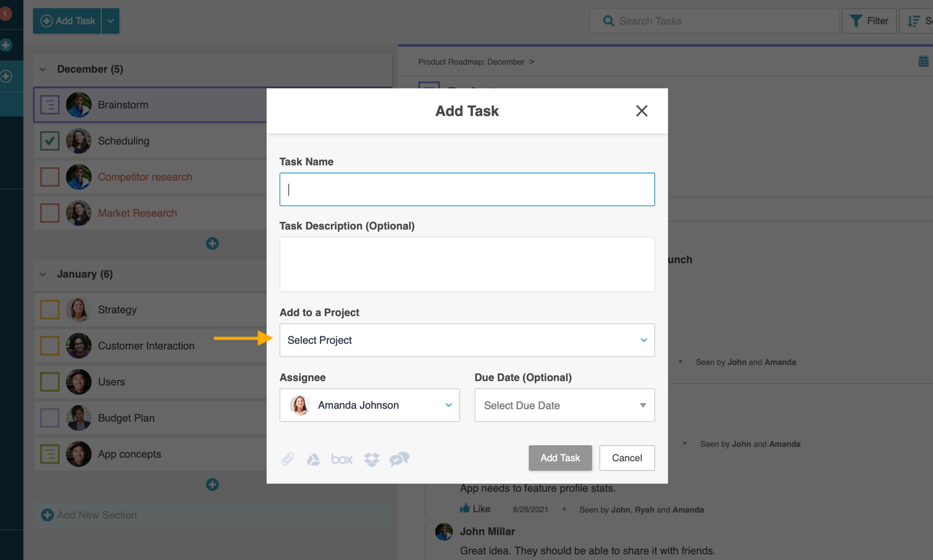Click the chat bubbles icon in dialog

pos(400,459)
